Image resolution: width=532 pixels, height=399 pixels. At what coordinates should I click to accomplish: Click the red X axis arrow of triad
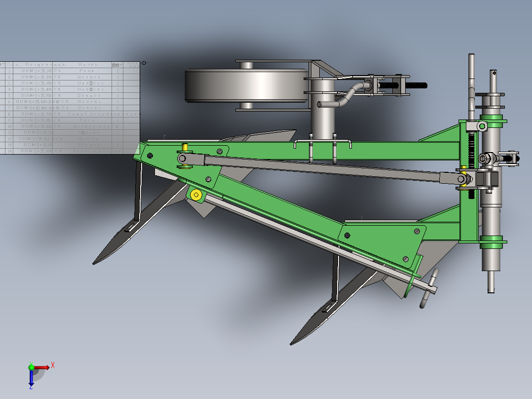click(x=41, y=367)
